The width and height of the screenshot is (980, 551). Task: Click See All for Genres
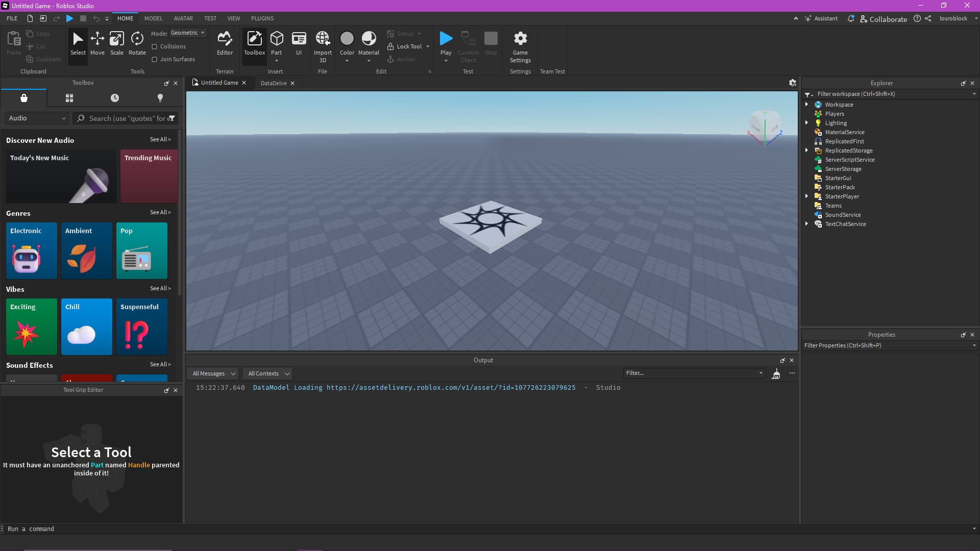[160, 212]
